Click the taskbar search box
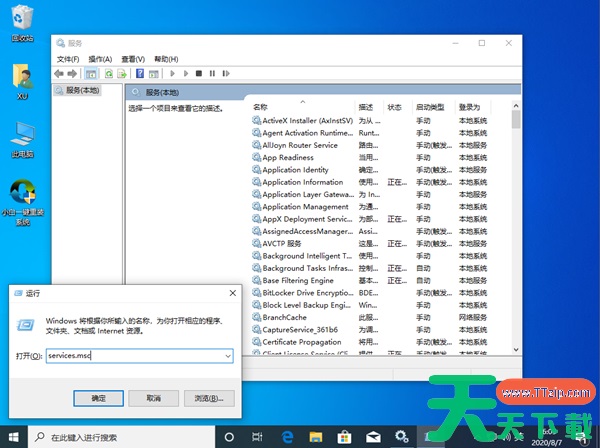The height and width of the screenshot is (448, 600). coord(120,437)
